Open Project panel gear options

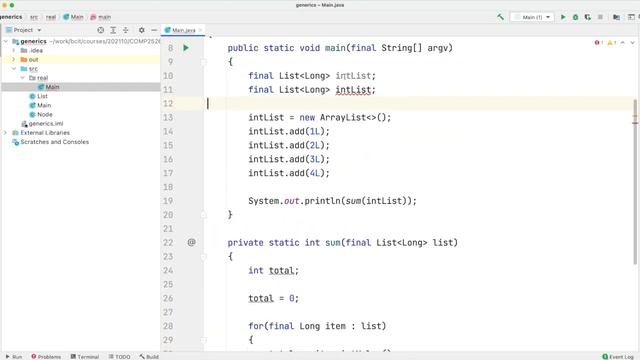point(141,30)
